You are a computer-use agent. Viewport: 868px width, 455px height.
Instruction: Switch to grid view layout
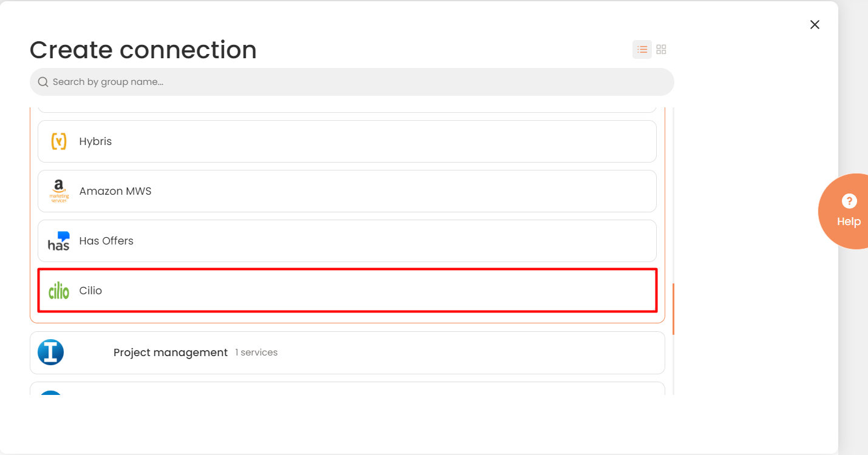[662, 50]
